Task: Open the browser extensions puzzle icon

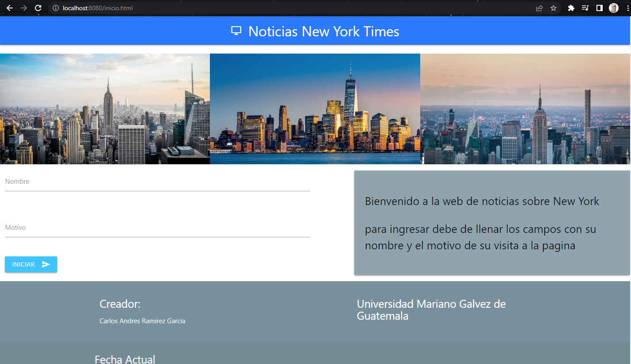Action: pos(571,8)
